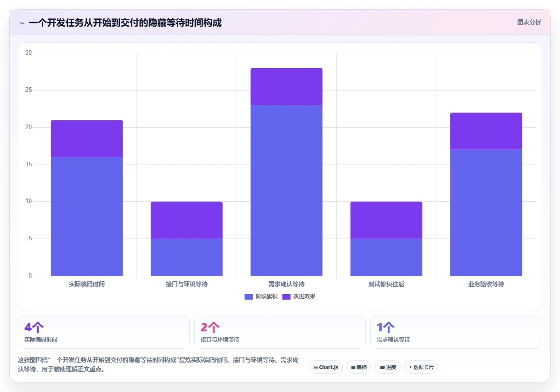
Task: Click the blue 接口与环境等待 bar segment
Action: click(187, 257)
